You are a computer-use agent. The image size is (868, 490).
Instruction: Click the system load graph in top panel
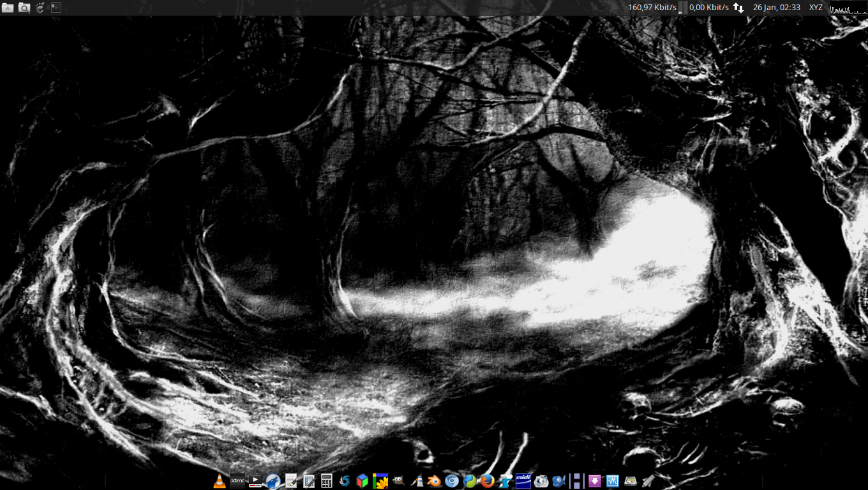848,8
